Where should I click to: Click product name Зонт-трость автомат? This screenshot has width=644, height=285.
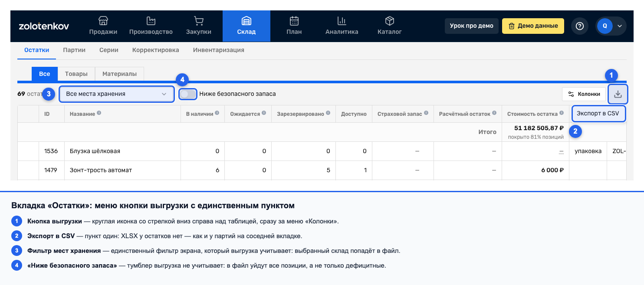coord(101,170)
